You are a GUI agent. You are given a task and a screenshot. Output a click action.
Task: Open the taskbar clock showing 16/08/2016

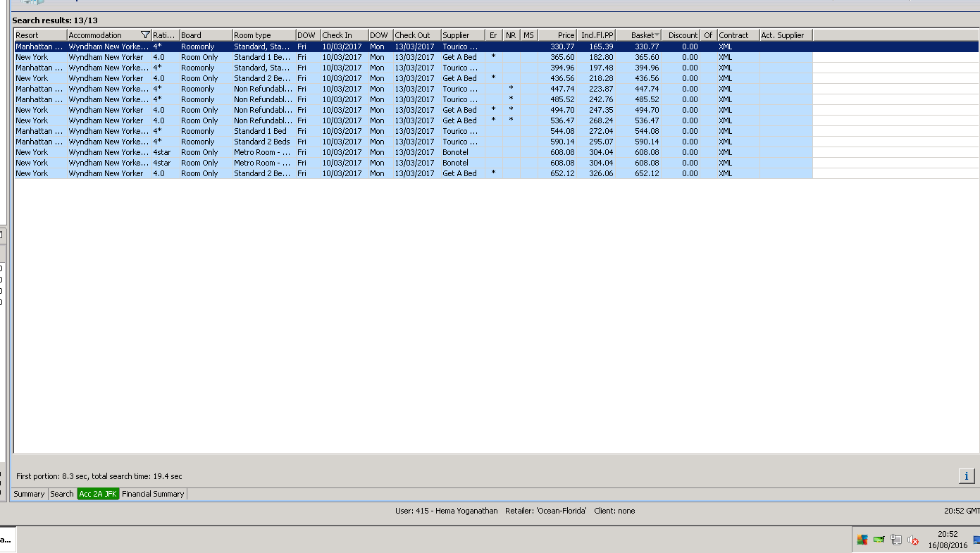tap(948, 540)
